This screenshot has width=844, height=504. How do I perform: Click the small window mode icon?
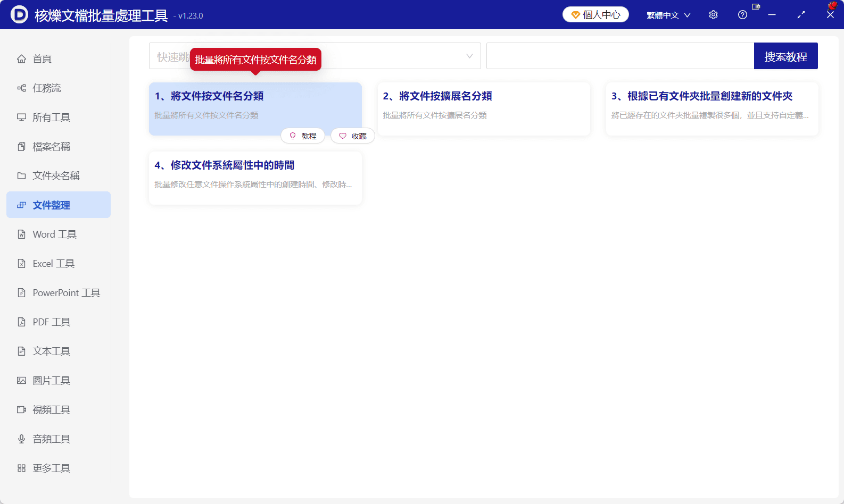(756, 6)
